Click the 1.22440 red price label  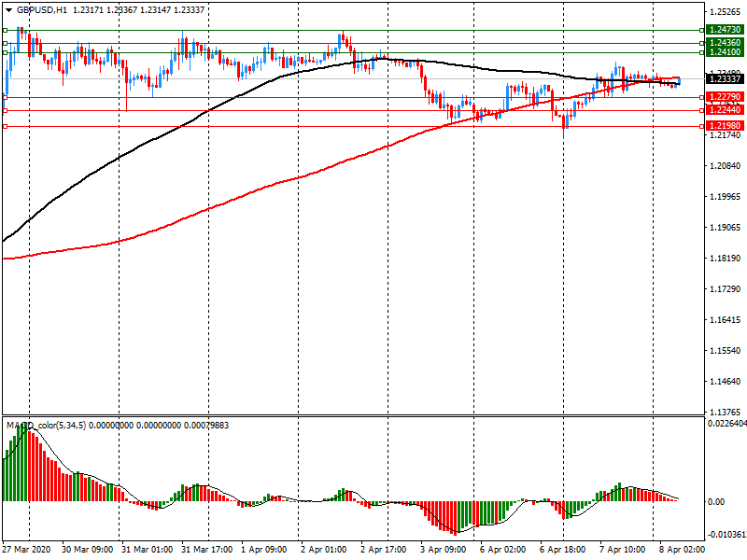tap(725, 110)
